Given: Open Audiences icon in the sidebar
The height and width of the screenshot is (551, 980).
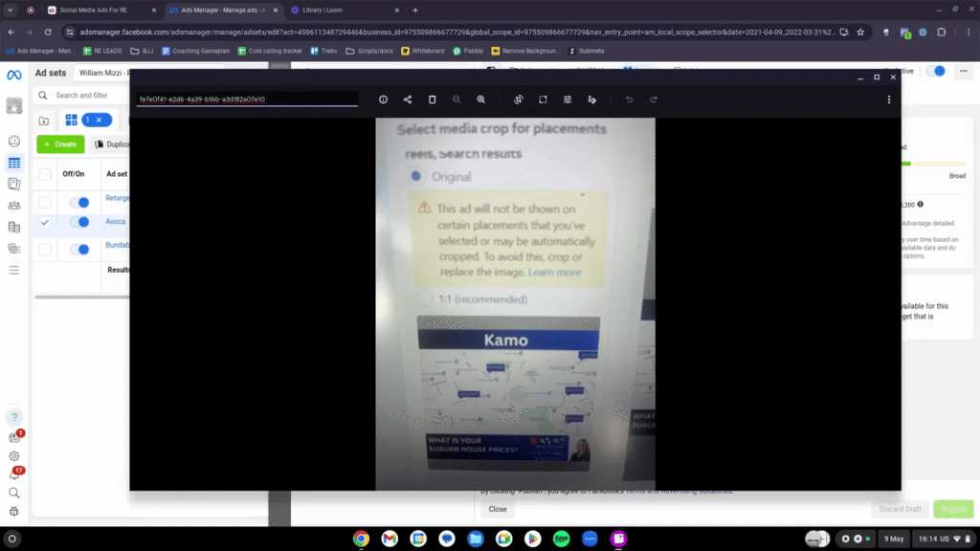Looking at the screenshot, I should (13, 206).
